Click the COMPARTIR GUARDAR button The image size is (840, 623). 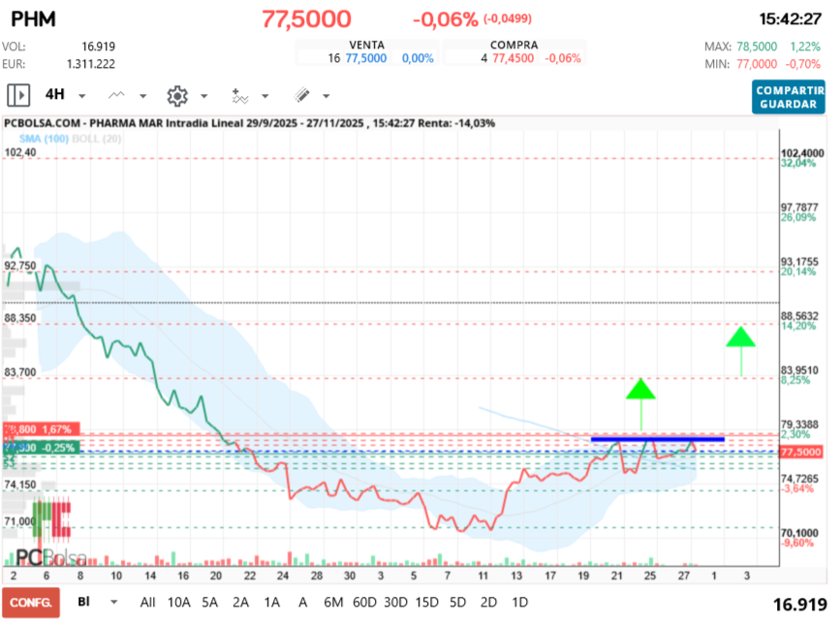[788, 96]
